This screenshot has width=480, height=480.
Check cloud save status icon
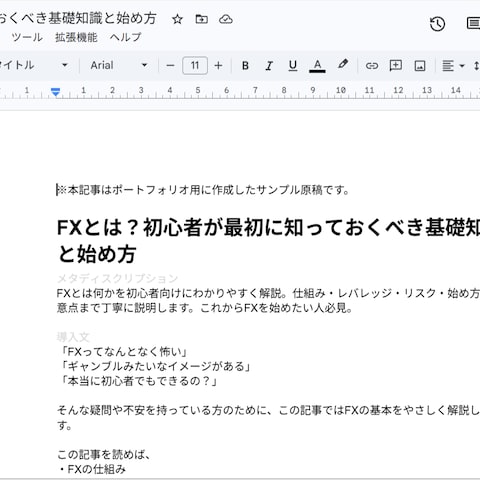(x=226, y=19)
